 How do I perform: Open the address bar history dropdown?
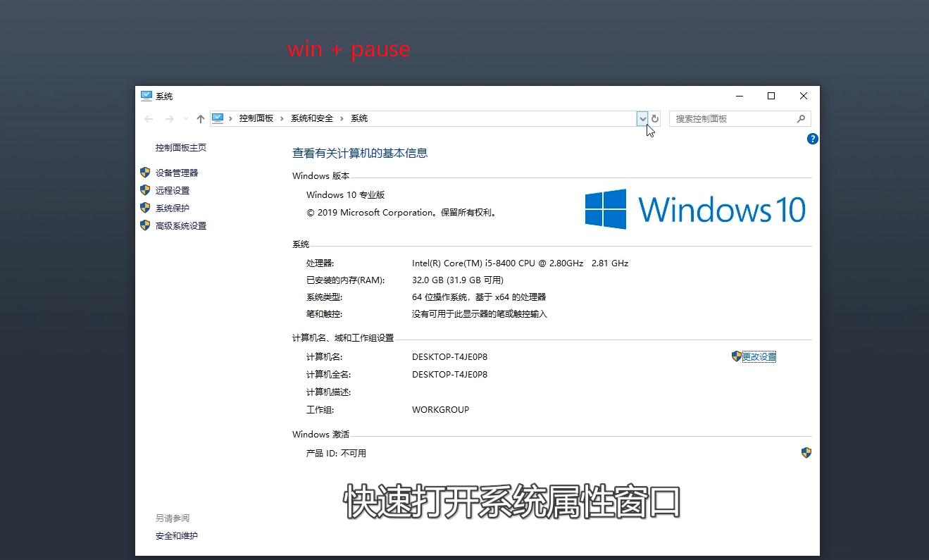click(642, 118)
